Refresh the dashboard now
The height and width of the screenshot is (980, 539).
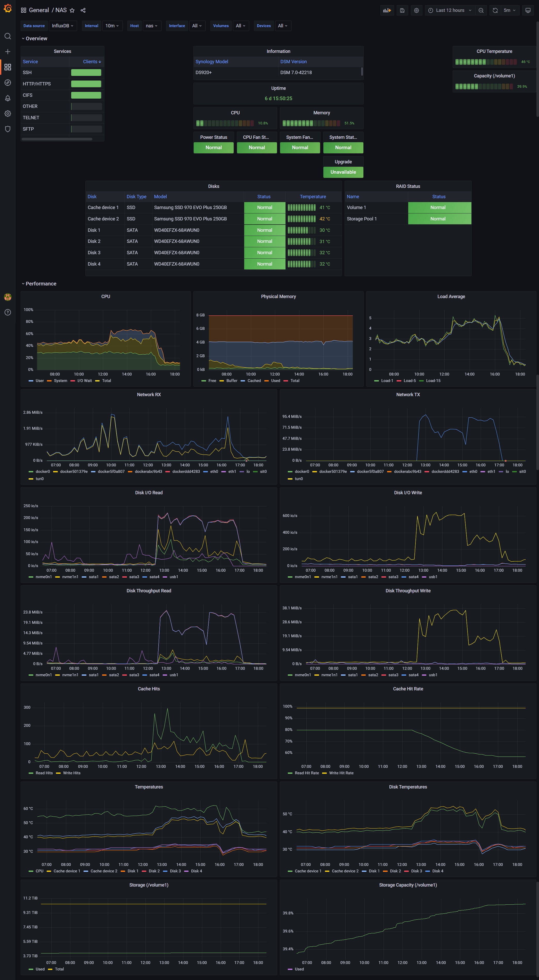pyautogui.click(x=495, y=10)
